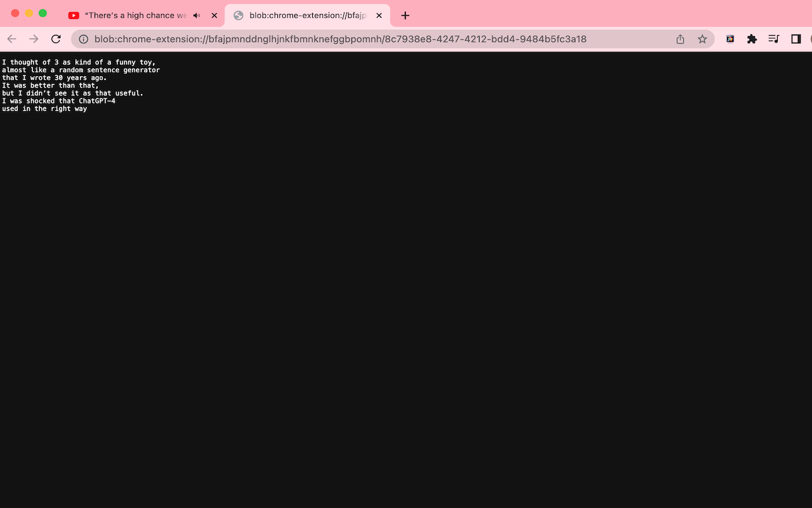The image size is (812, 508).
Task: Reload the current page
Action: [x=56, y=39]
